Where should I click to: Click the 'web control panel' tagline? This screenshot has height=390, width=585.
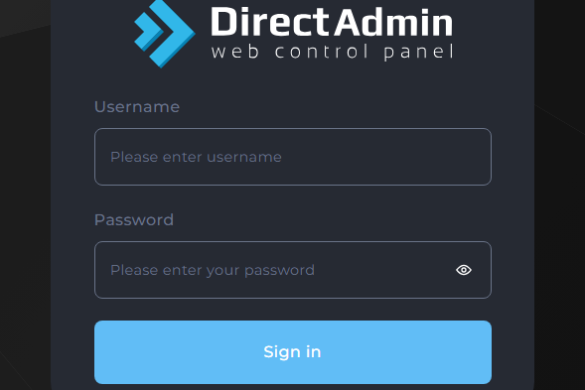(x=332, y=52)
